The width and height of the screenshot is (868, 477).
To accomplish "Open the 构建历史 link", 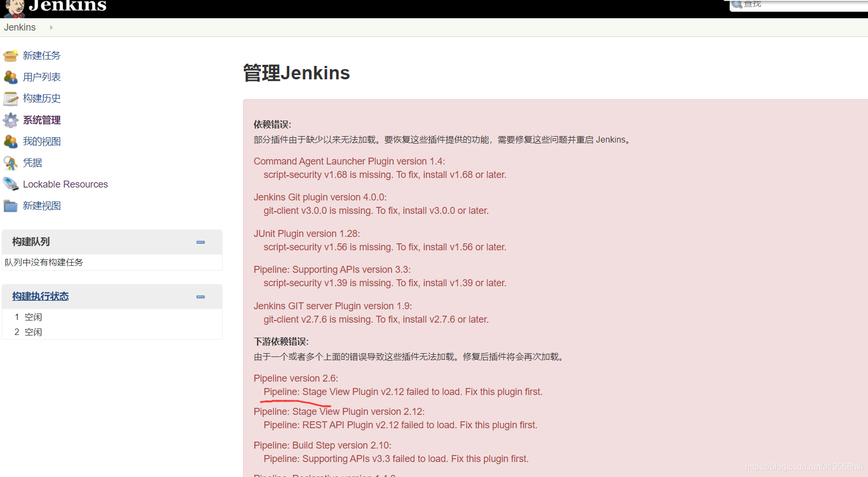I will click(42, 99).
